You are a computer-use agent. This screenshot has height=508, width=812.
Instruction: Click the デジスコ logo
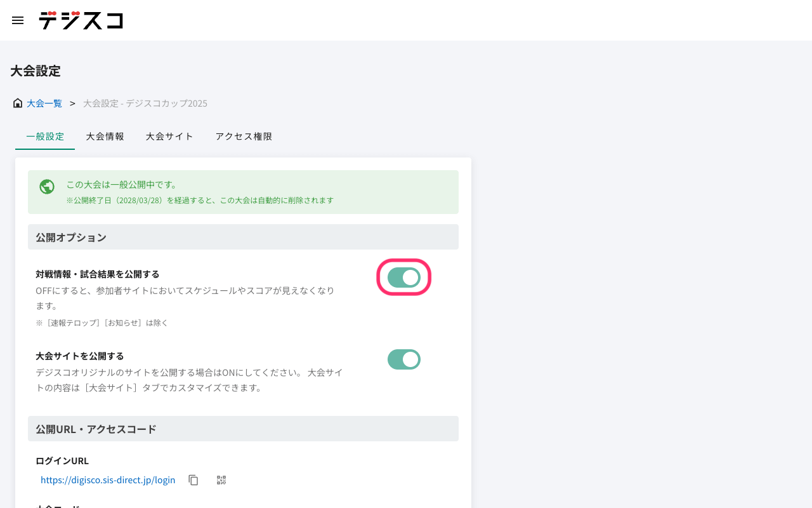pos(81,20)
